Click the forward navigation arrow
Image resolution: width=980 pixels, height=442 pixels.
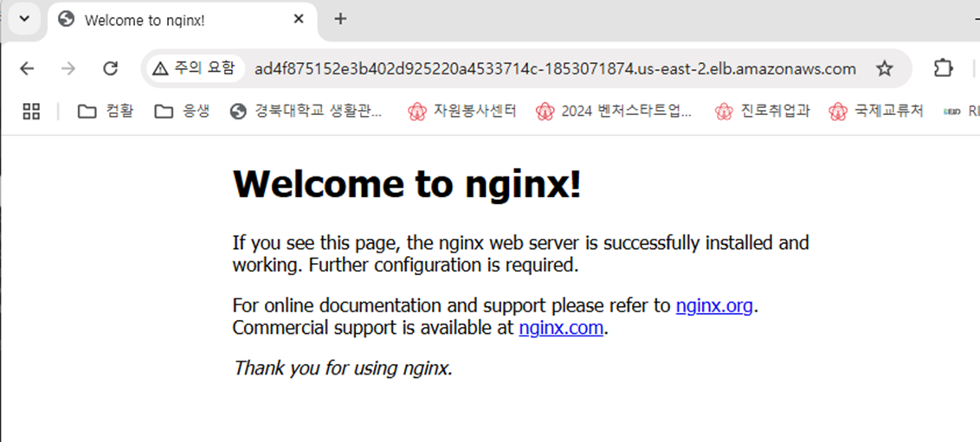[68, 68]
